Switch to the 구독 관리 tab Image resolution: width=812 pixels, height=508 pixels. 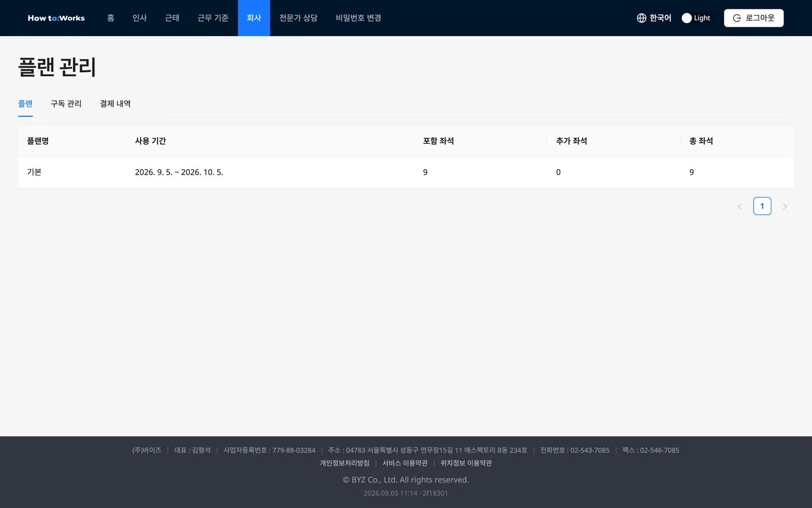tap(66, 104)
